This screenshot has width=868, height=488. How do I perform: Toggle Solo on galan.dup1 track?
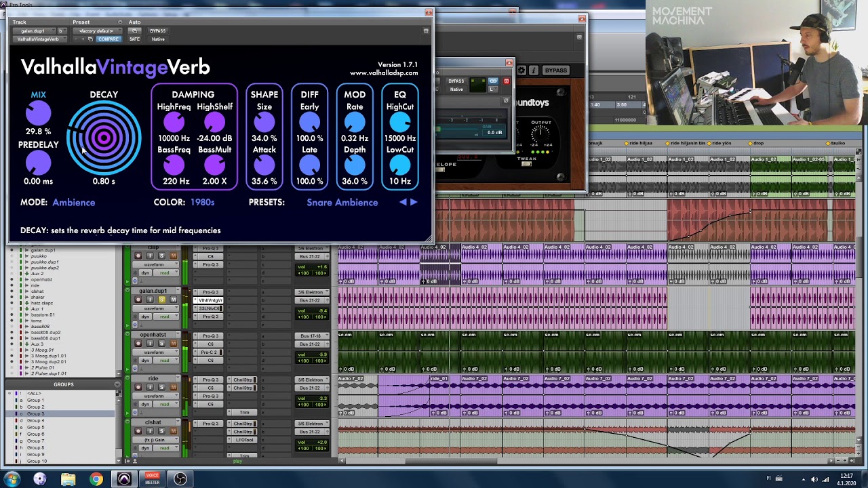(x=161, y=300)
